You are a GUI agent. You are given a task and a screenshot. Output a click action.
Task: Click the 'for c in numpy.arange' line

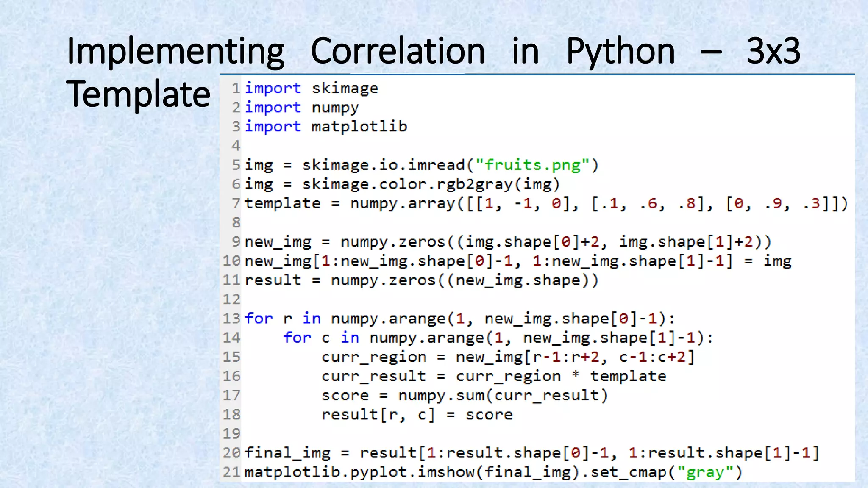[x=498, y=338]
